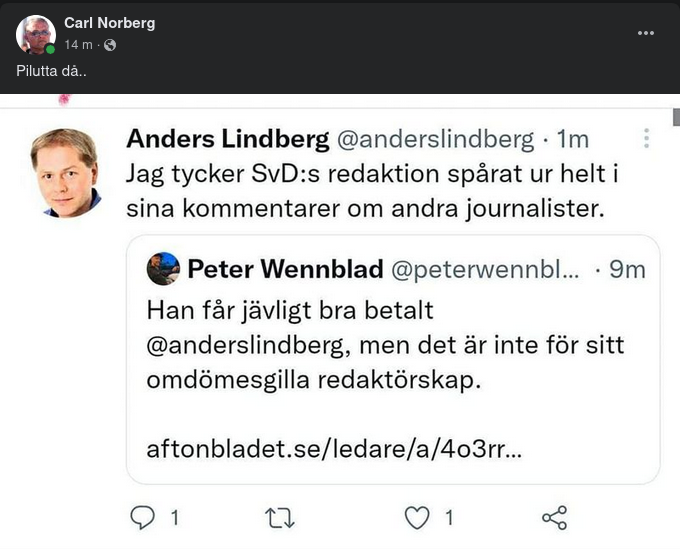This screenshot has height=550, width=680.
Task: Open the @anderslindberg handle
Action: [425, 140]
